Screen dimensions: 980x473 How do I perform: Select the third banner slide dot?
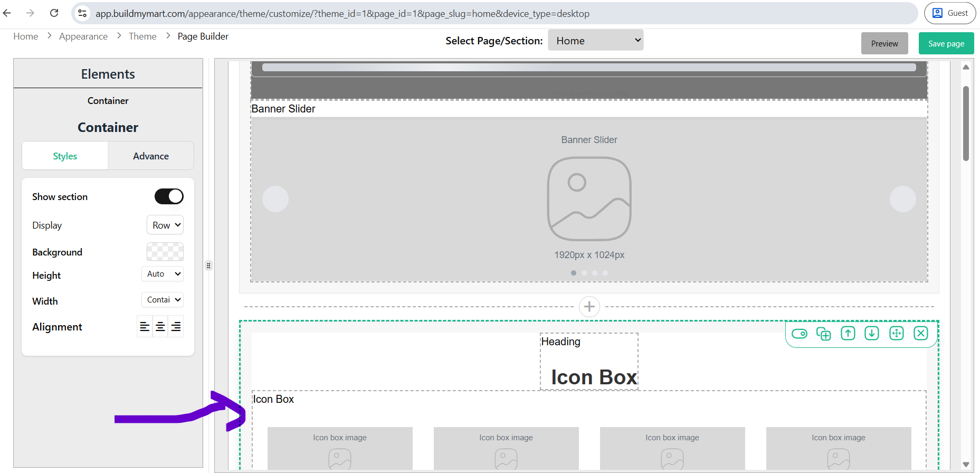[x=595, y=273]
